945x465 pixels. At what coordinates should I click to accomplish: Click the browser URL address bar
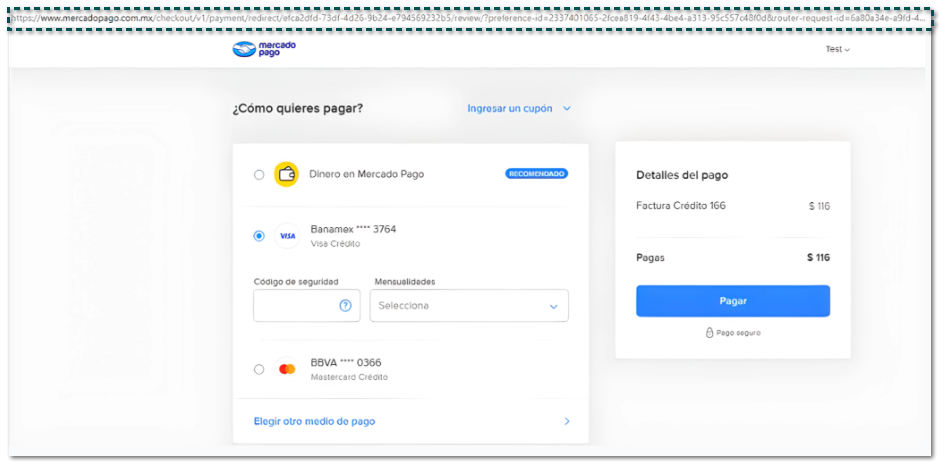point(468,18)
